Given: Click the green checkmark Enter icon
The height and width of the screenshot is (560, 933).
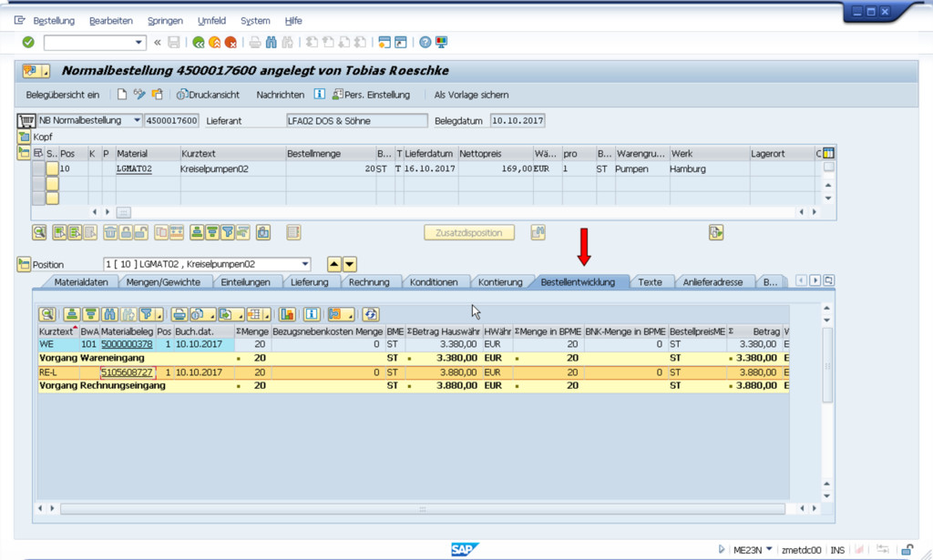Looking at the screenshot, I should [x=28, y=42].
